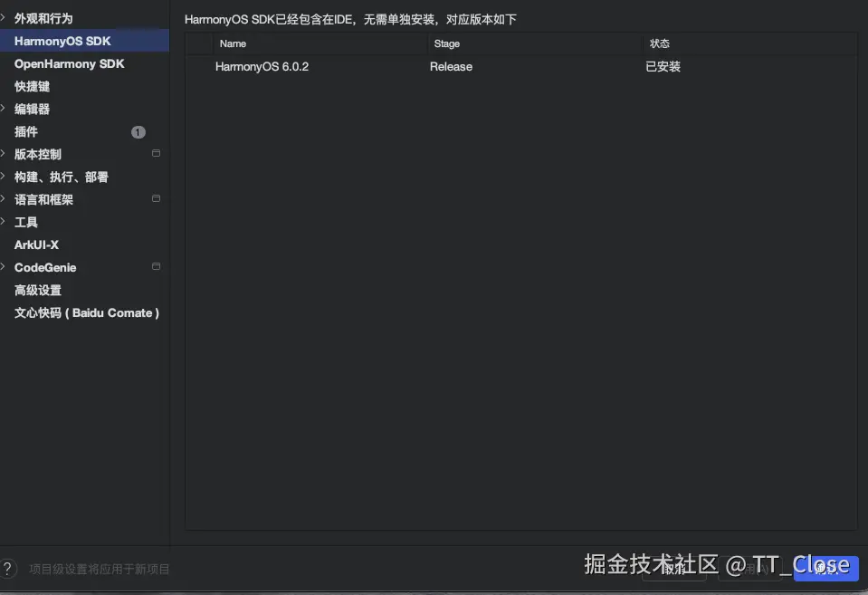The height and width of the screenshot is (595, 868).
Task: Click the 取消 button at the bottom
Action: [674, 569]
